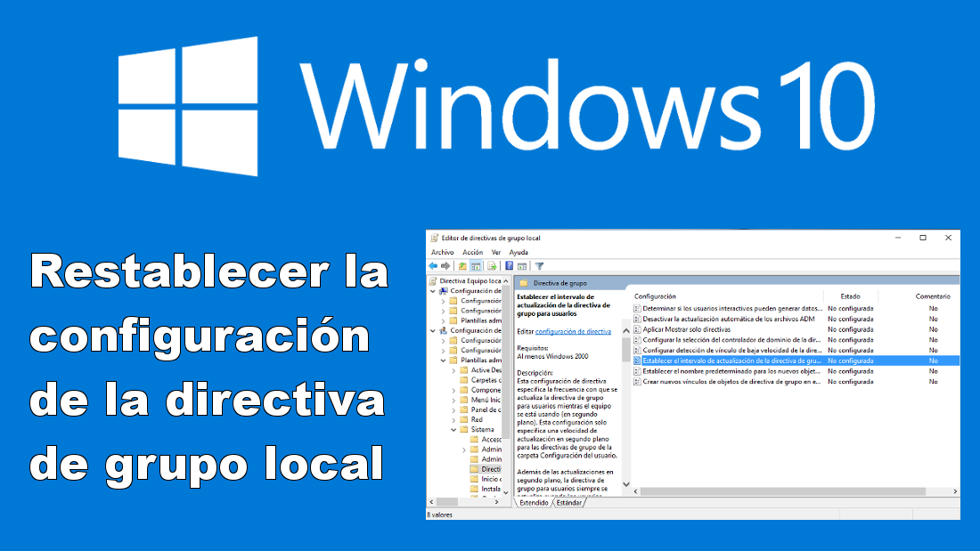980x551 pixels.
Task: Select 'Establecer el intervalo de actualización' list row
Action: [796, 361]
